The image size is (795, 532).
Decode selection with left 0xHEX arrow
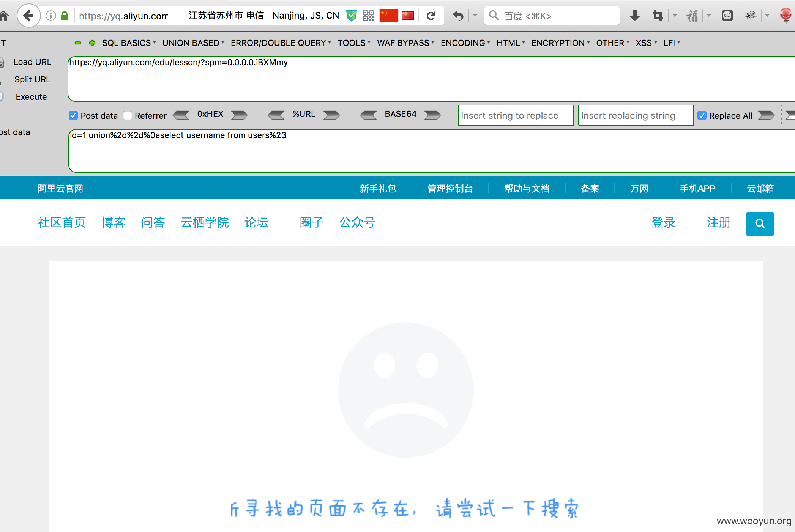pyautogui.click(x=181, y=115)
